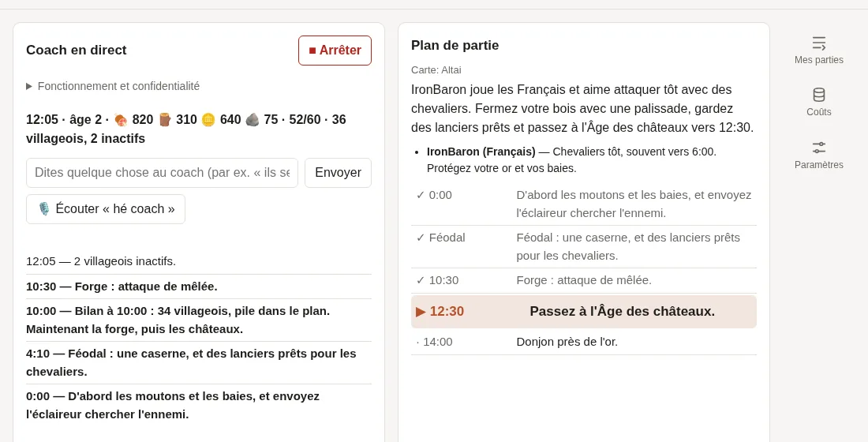Screen dimensions: 868x442
Task: Click the IronBaron strategy summary paragraph
Action: (x=583, y=109)
